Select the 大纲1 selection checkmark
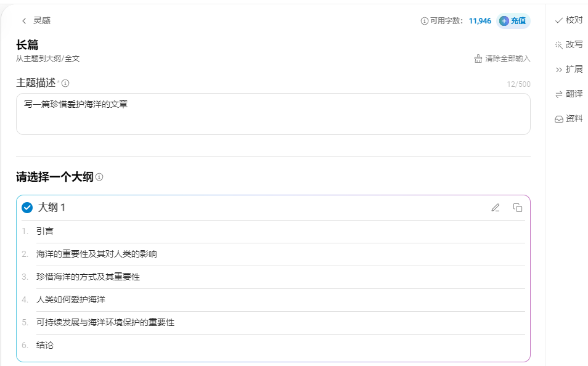 coord(27,207)
